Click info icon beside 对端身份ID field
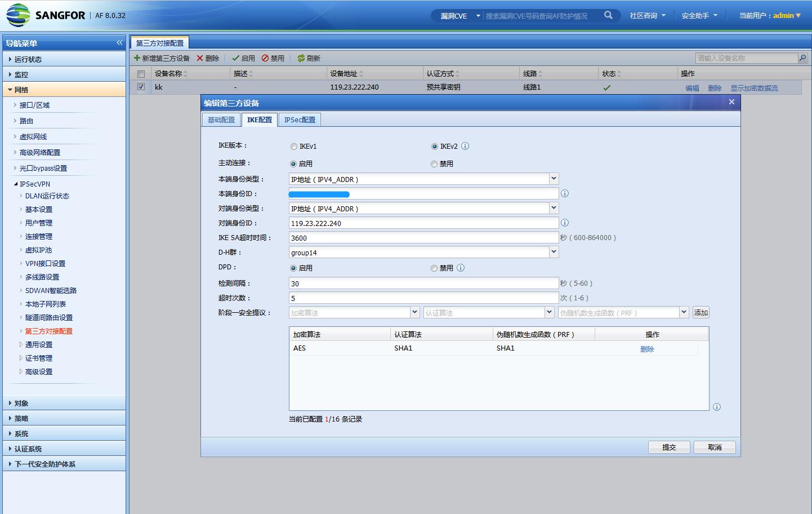 [565, 223]
